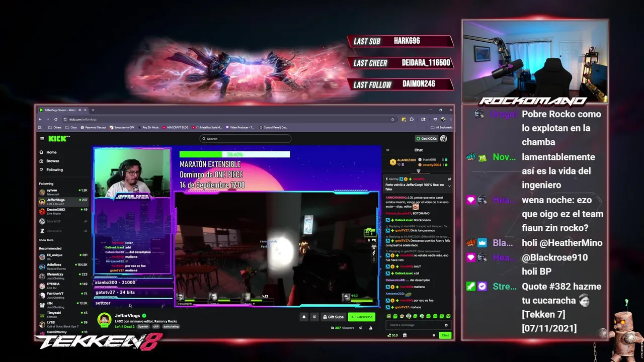Open offline channel MoxWDF
Screen dimensions: 644x362
coord(63,221)
